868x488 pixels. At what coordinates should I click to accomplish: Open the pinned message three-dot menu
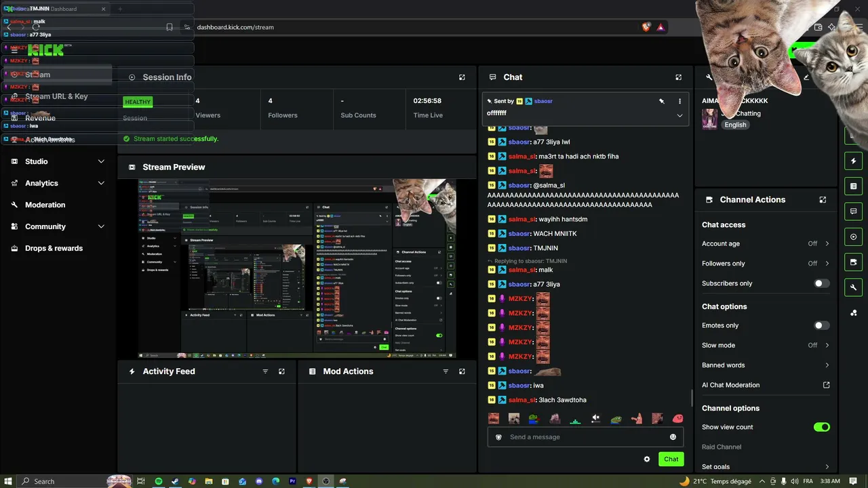point(679,101)
